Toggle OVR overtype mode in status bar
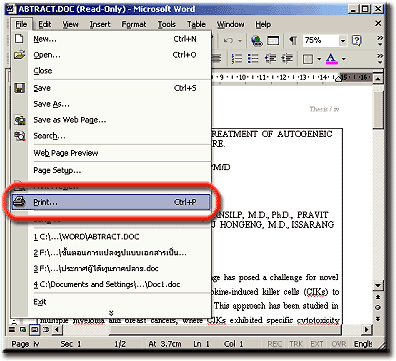 (x=338, y=344)
